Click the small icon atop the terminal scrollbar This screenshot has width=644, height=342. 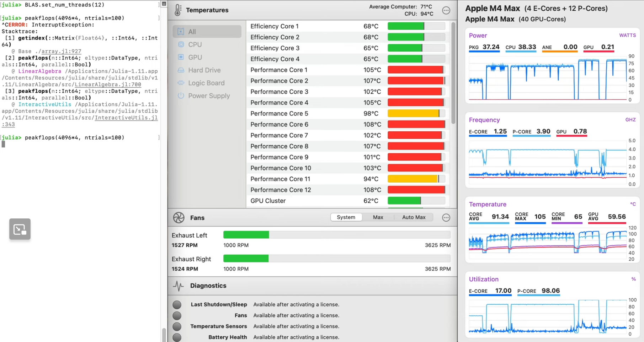[164, 4]
